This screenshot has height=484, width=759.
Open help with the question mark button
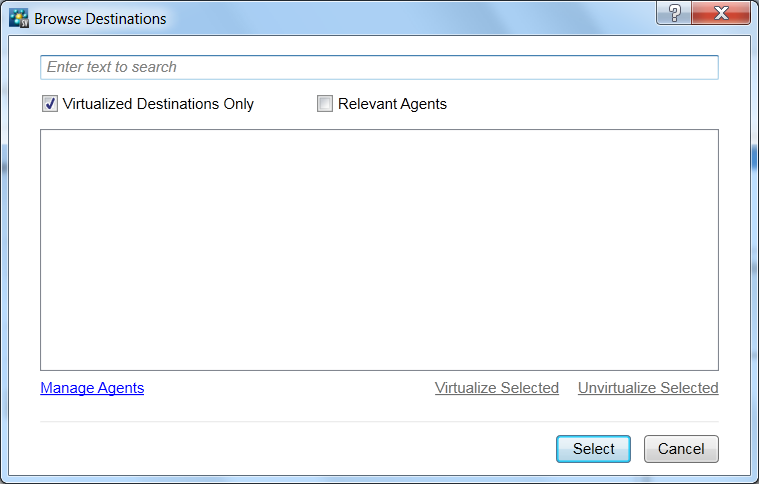pyautogui.click(x=676, y=15)
